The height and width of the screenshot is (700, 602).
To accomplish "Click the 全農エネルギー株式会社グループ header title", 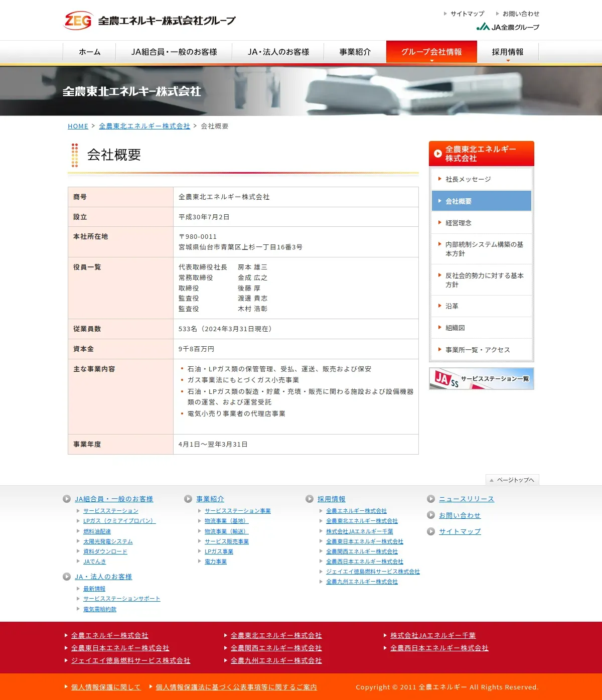I will 167,21.
